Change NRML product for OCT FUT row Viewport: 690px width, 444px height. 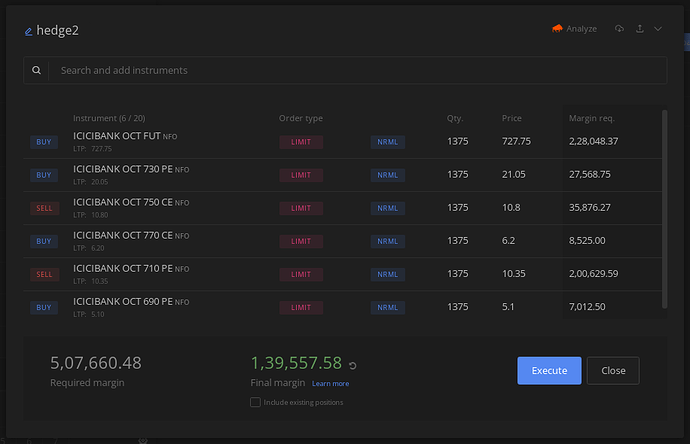click(x=388, y=142)
